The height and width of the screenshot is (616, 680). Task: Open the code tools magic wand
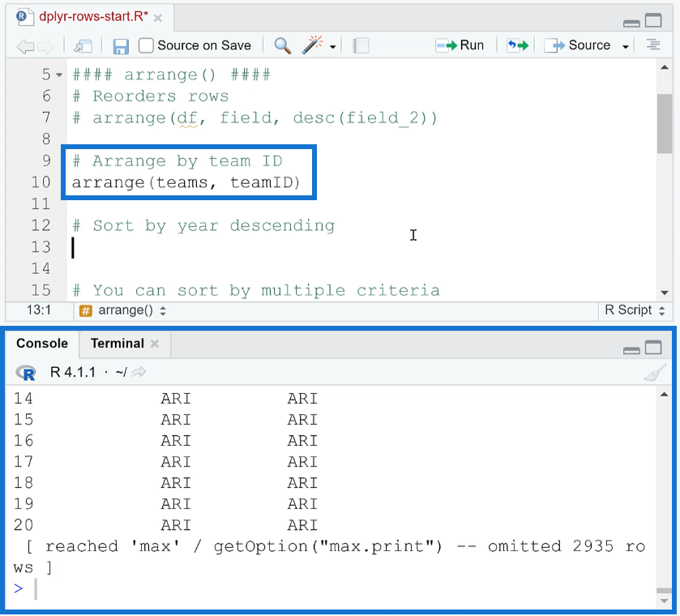313,45
